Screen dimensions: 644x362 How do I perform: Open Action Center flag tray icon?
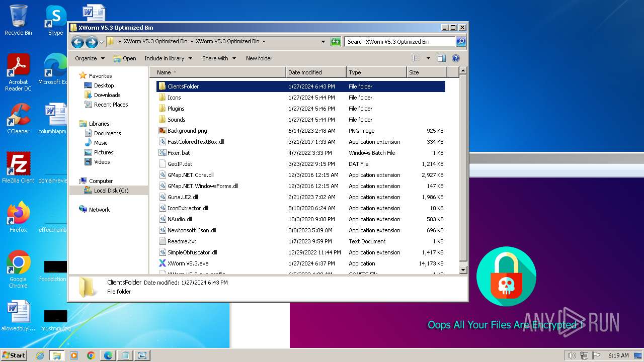[x=596, y=355]
